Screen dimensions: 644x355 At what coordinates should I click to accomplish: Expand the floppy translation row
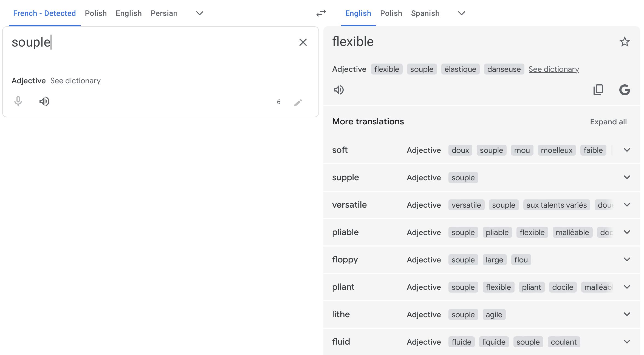point(627,259)
